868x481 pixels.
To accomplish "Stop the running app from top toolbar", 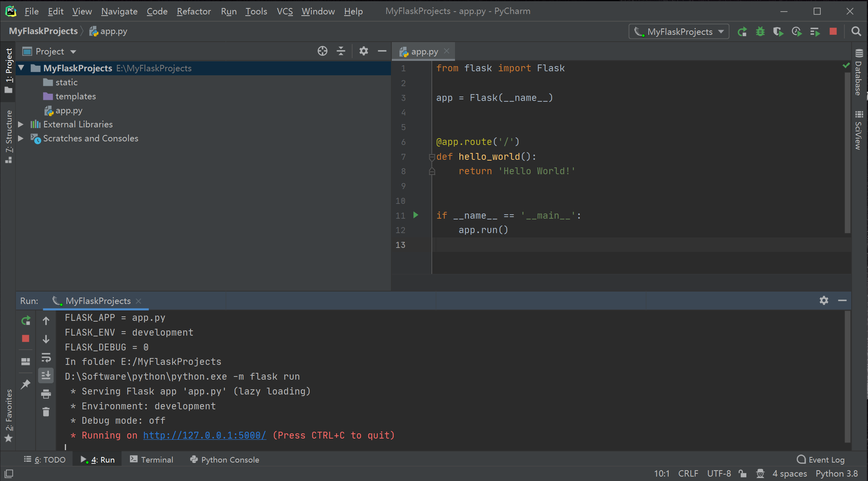I will [x=833, y=32].
